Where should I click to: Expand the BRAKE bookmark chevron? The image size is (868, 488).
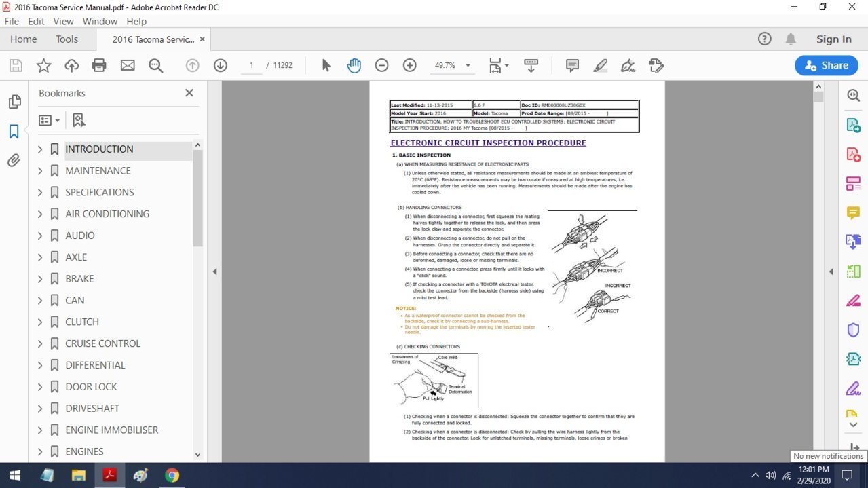point(40,278)
